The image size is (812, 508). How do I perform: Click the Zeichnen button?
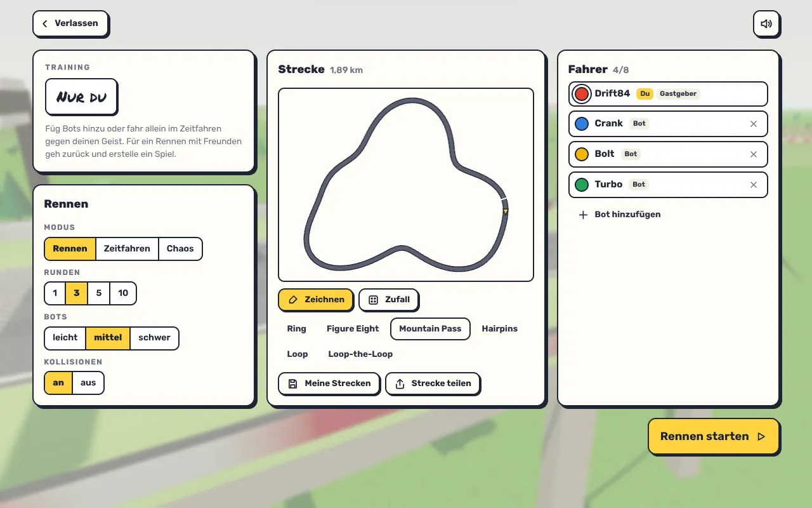click(315, 300)
